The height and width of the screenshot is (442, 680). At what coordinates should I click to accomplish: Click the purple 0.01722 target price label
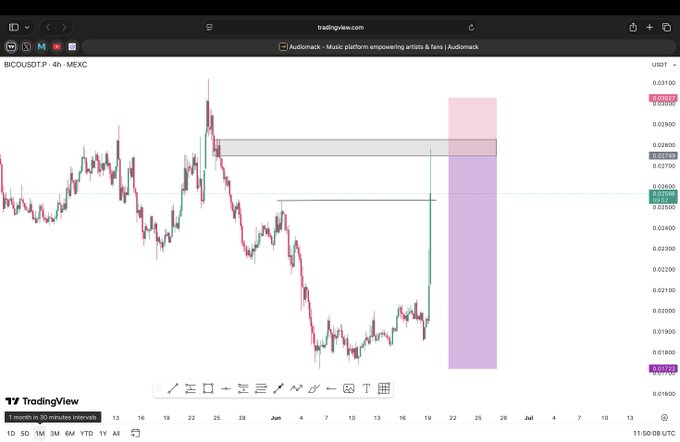pyautogui.click(x=663, y=369)
